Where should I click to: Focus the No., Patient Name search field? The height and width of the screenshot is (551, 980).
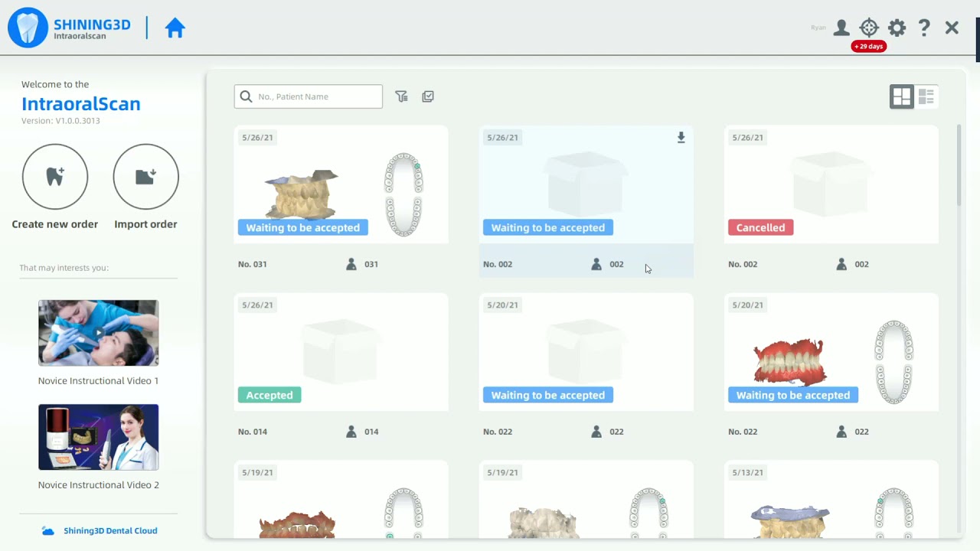pyautogui.click(x=309, y=96)
